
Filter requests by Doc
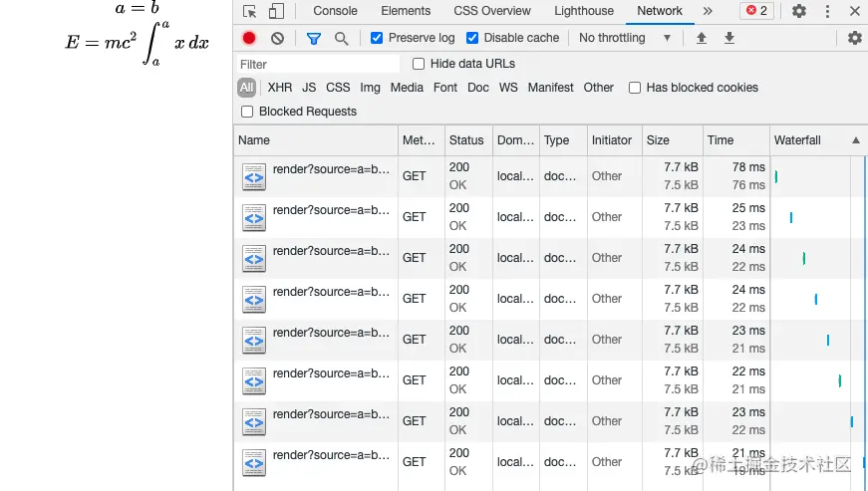(477, 88)
